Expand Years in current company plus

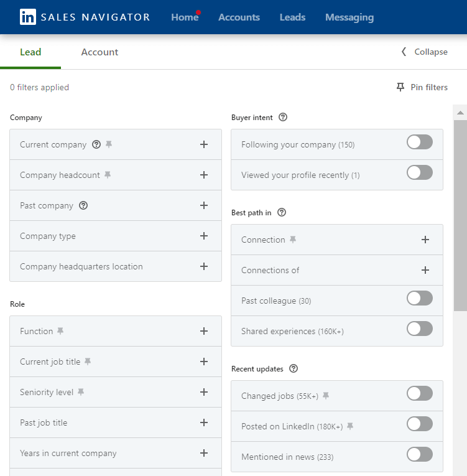click(204, 453)
